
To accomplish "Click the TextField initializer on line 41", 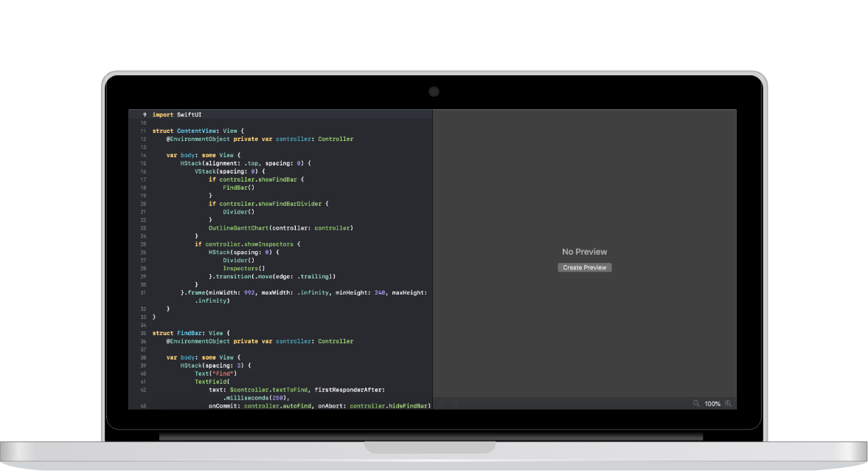I will tap(212, 381).
